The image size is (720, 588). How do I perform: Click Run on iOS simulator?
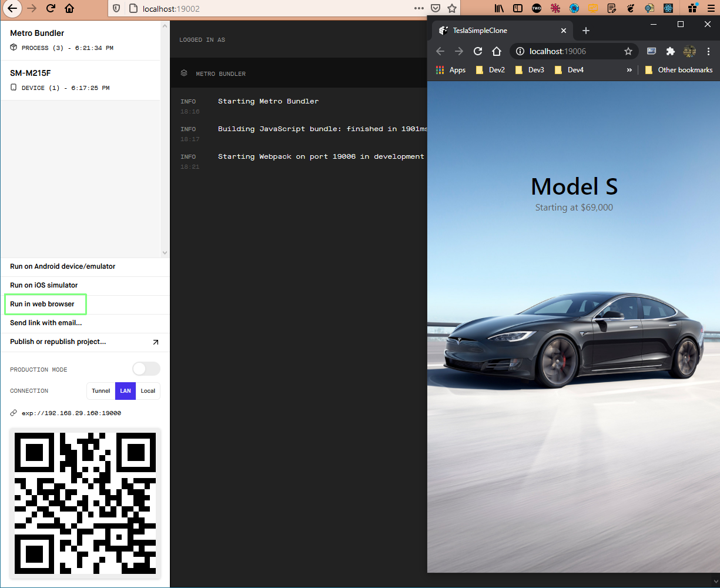[44, 285]
